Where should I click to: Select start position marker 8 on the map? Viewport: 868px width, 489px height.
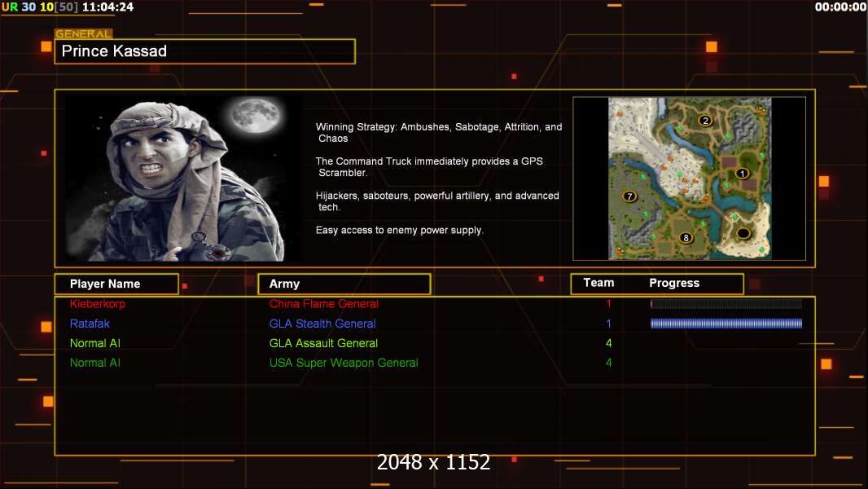click(686, 238)
